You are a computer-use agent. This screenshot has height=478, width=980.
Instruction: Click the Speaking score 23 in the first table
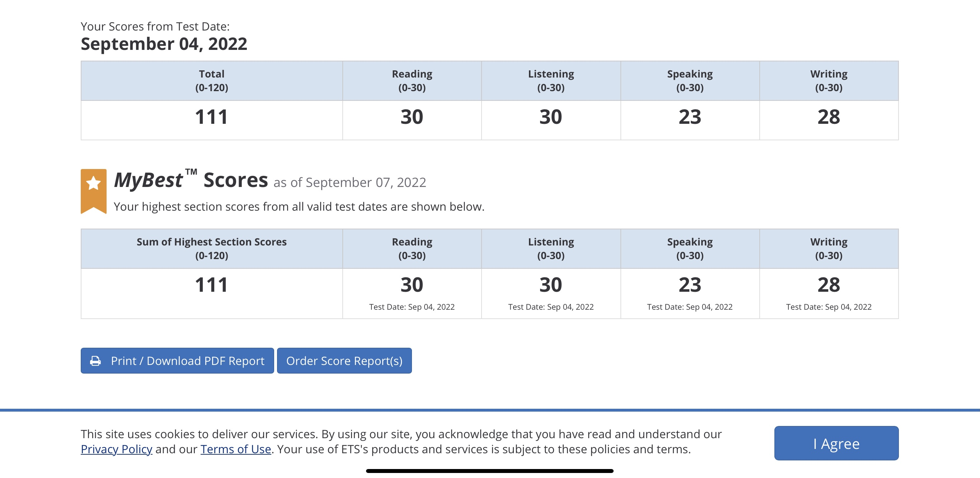[690, 117]
